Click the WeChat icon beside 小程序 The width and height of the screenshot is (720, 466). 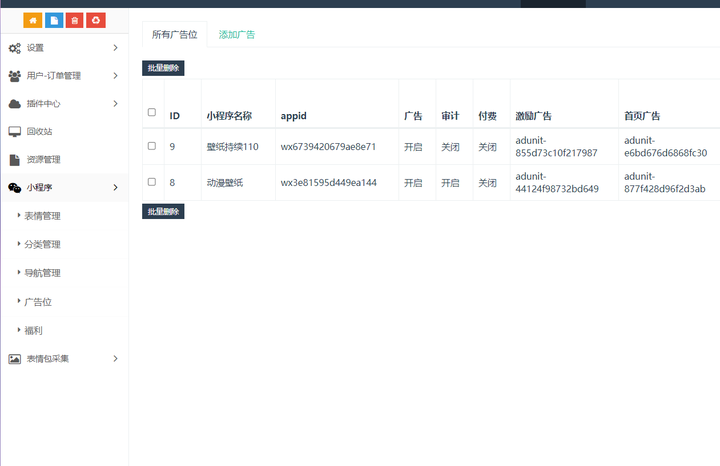[x=15, y=187]
